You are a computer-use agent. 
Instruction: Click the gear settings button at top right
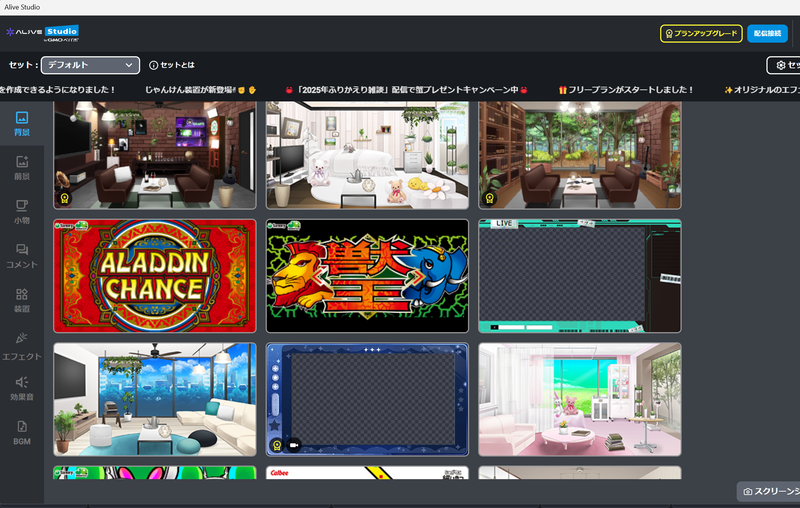[783, 65]
